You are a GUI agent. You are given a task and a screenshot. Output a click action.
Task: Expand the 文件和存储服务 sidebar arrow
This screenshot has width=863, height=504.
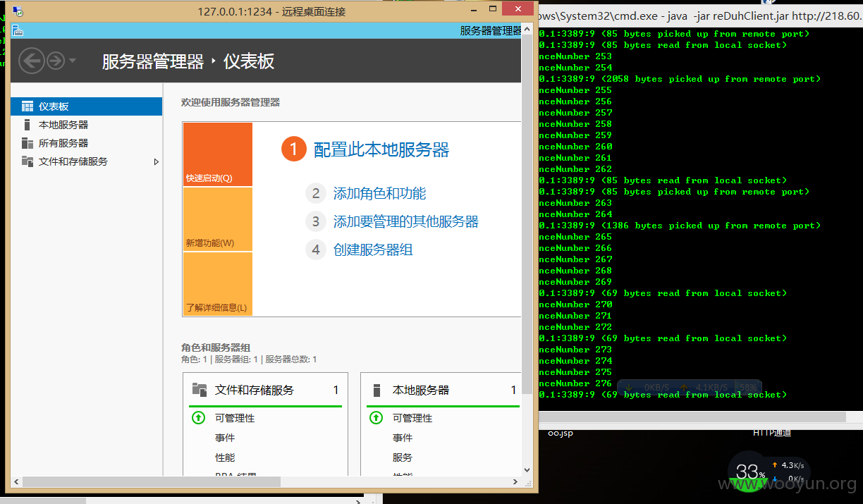(157, 161)
